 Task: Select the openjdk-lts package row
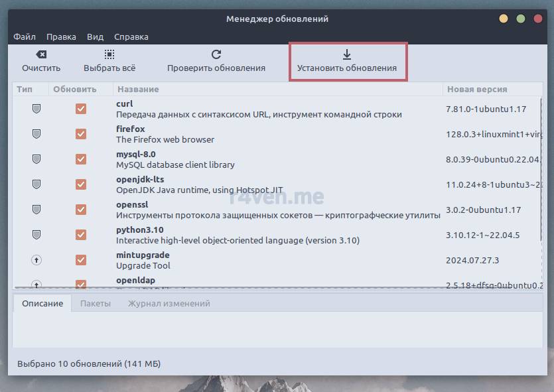(265, 184)
